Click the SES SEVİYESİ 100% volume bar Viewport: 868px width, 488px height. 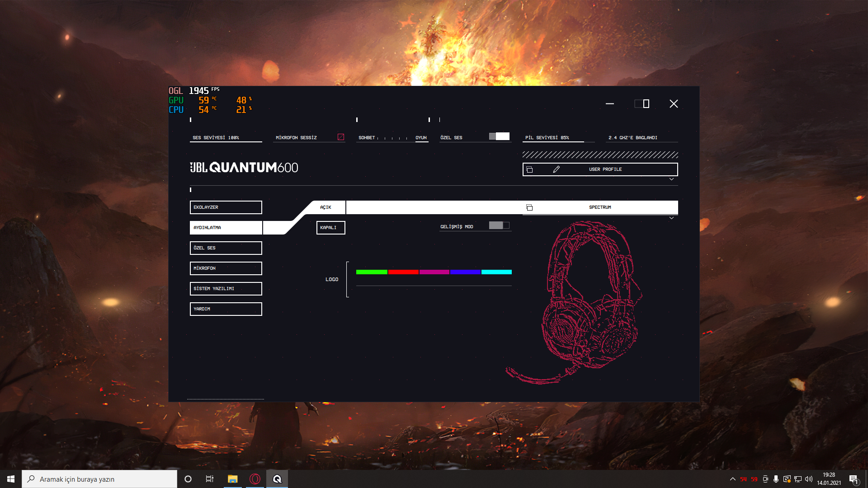(x=226, y=138)
